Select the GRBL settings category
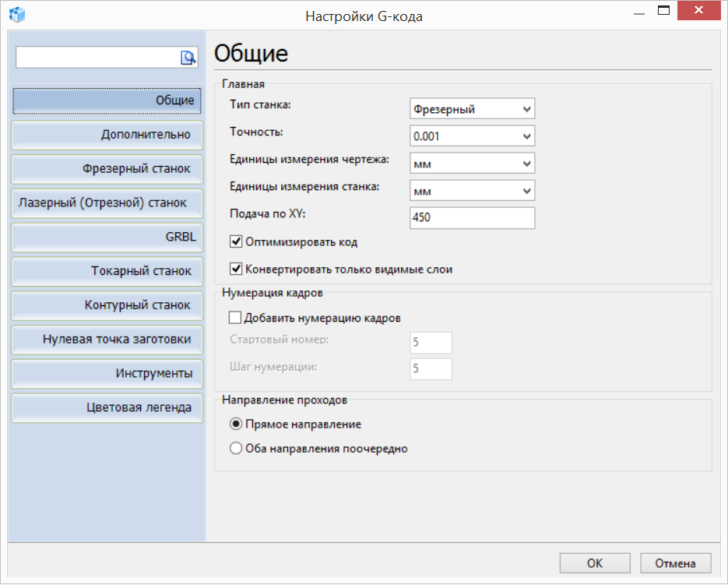The image size is (728, 585). (x=107, y=238)
